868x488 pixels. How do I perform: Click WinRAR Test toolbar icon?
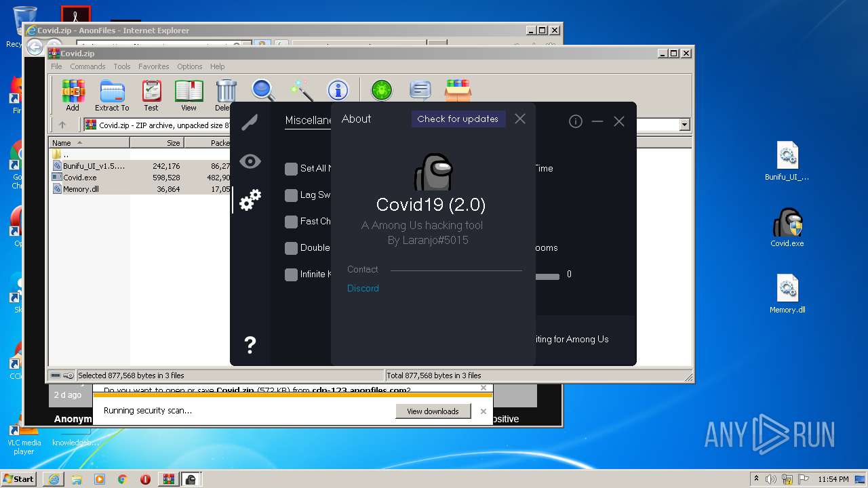pos(151,96)
